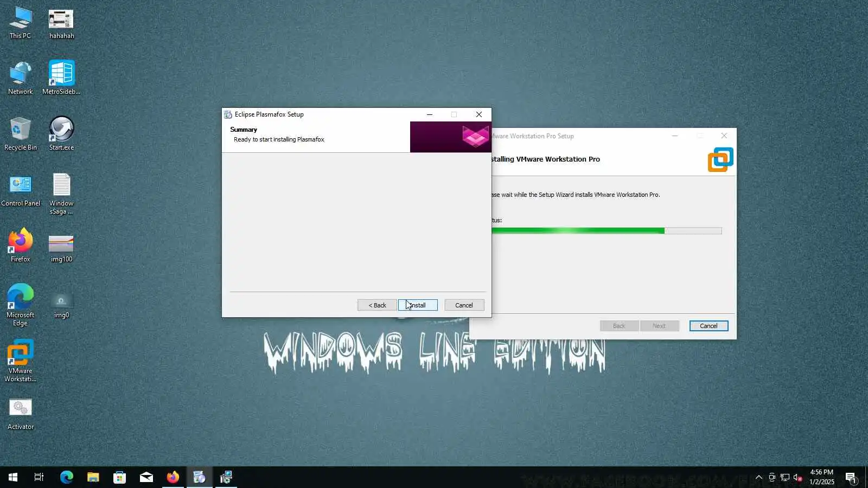Open the notification Action Center
This screenshot has height=488, width=868.
tap(851, 477)
